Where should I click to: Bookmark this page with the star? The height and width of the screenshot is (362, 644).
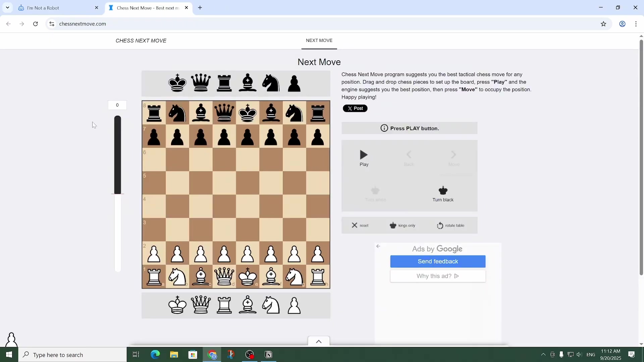(603, 24)
